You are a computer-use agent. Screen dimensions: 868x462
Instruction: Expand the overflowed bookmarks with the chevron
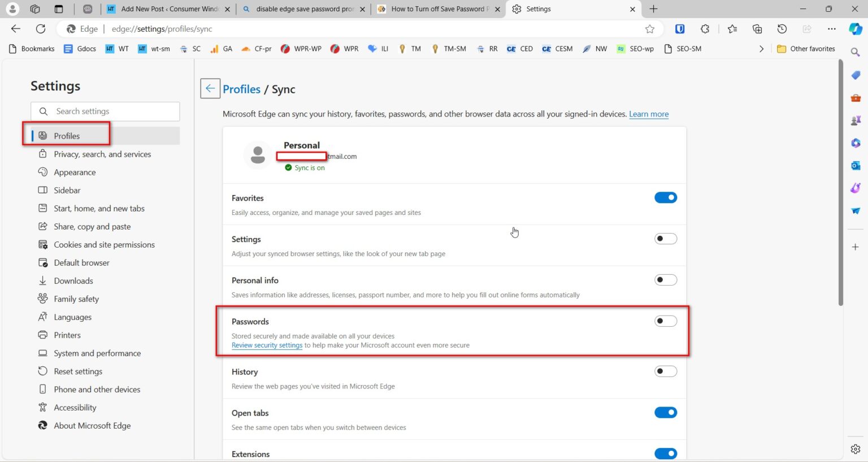click(x=761, y=49)
